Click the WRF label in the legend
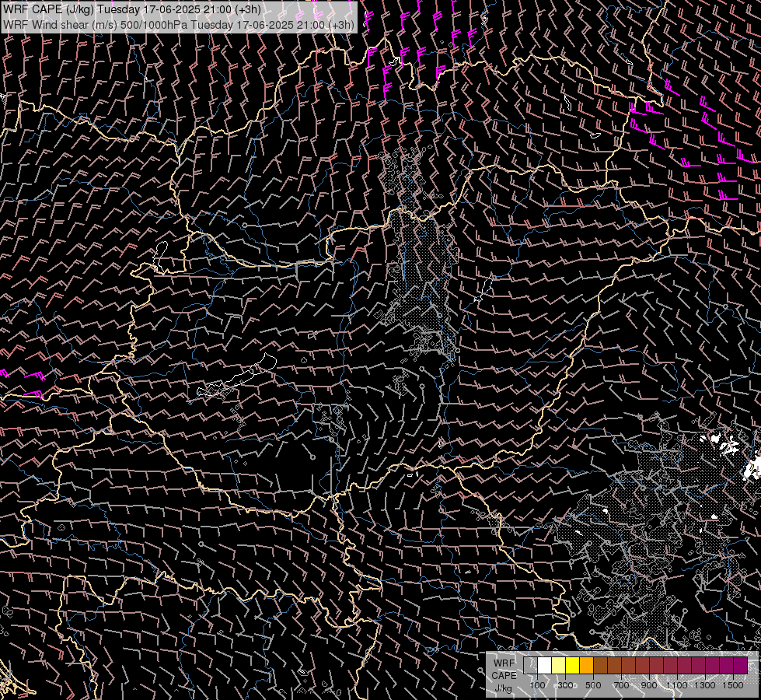The height and width of the screenshot is (700, 761). click(x=504, y=663)
